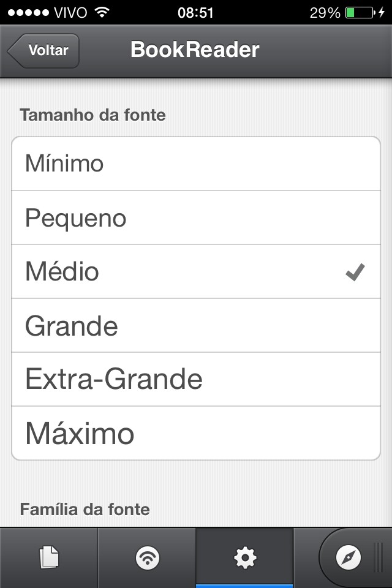
Task: Click the checkmark on the Médio row
Action: [x=355, y=272]
